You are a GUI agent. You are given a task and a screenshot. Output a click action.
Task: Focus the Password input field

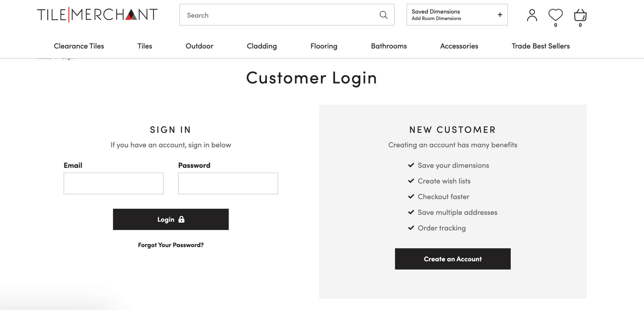click(228, 183)
